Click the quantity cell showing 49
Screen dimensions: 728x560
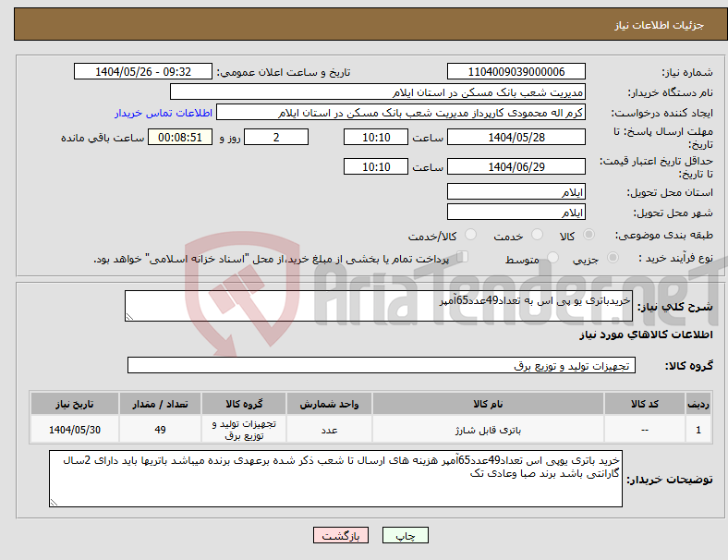[x=160, y=430]
